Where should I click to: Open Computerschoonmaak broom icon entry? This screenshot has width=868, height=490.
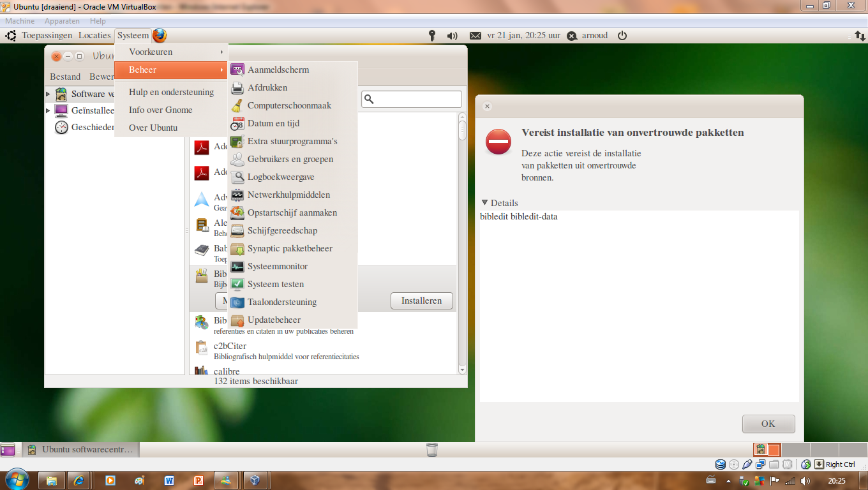[289, 105]
